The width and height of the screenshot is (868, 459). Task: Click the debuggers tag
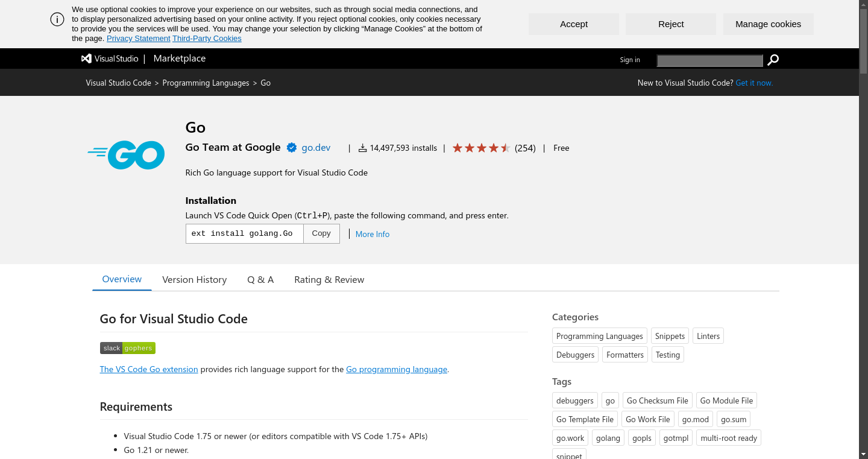pyautogui.click(x=575, y=400)
